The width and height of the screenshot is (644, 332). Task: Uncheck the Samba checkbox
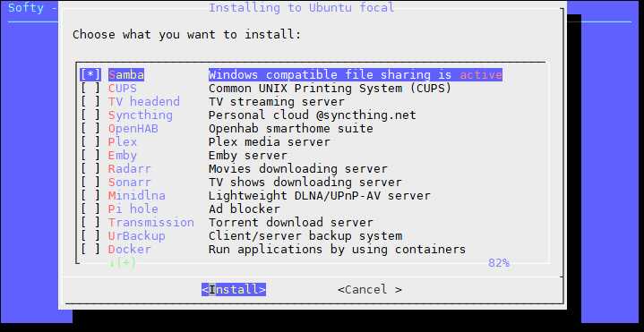[90, 74]
